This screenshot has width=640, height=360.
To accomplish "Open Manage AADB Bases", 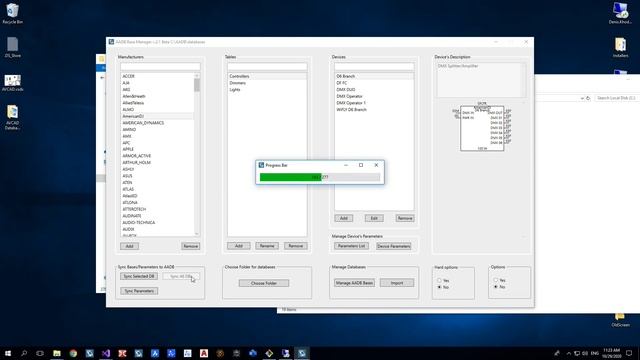I will [354, 283].
